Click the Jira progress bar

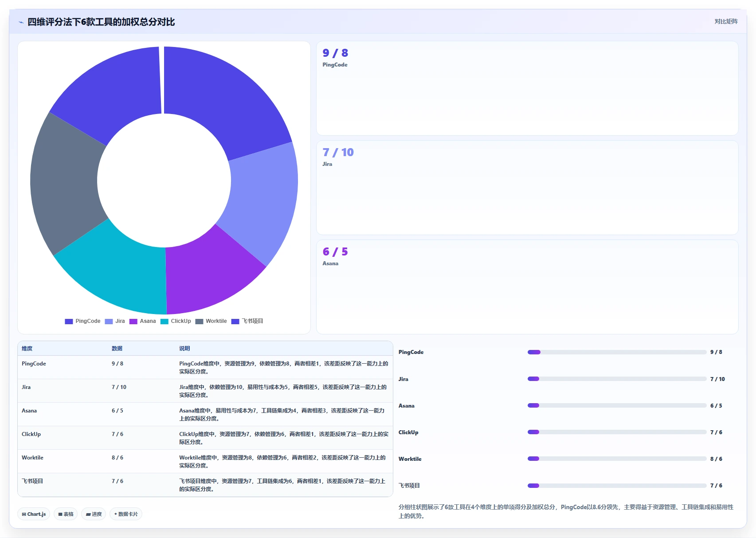click(617, 379)
